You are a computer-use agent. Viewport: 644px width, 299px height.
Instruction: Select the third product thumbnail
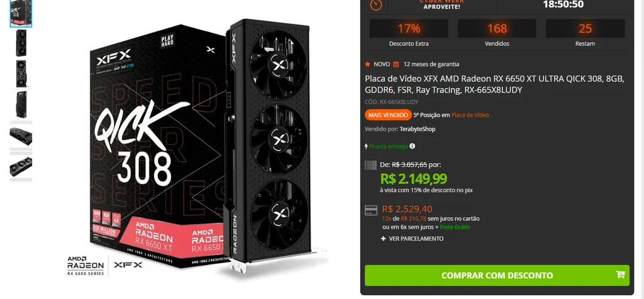pyautogui.click(x=21, y=74)
